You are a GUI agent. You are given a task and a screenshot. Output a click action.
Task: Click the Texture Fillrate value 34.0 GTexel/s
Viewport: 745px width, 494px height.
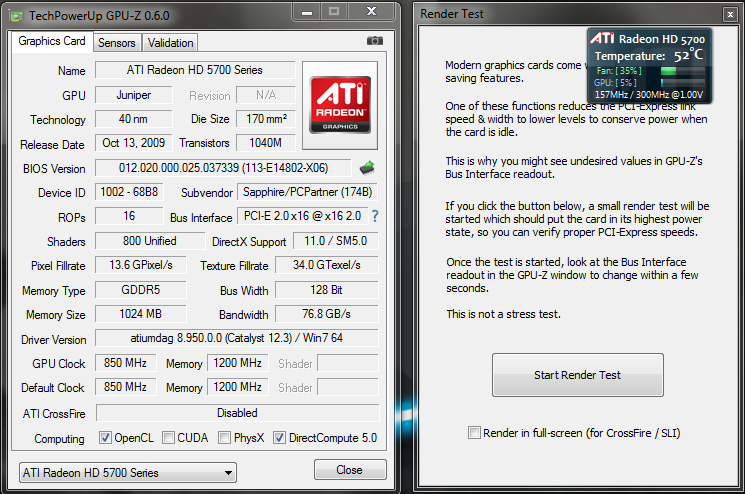(326, 265)
